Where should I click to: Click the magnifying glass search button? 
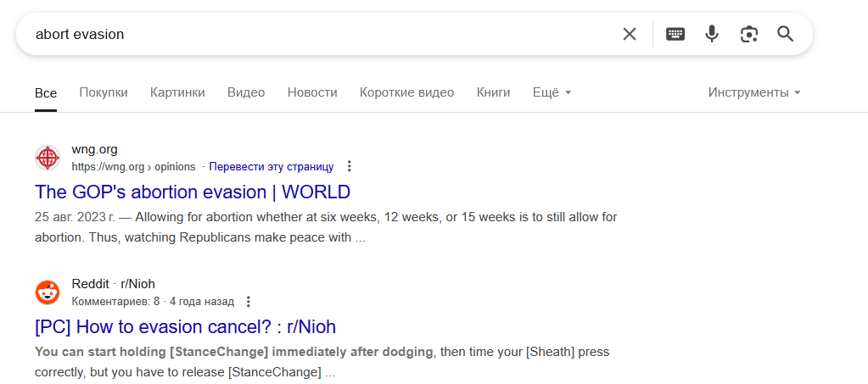pyautogui.click(x=786, y=34)
